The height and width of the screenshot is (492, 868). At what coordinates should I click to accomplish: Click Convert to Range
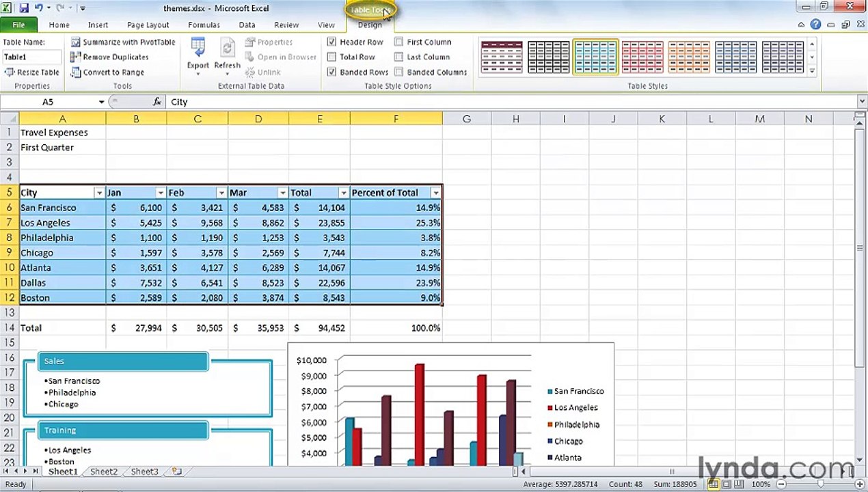click(107, 72)
